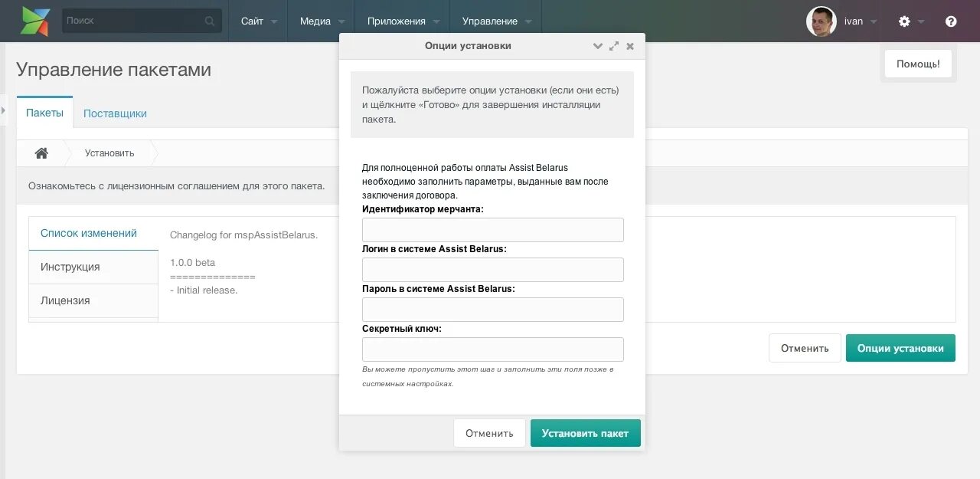Open the Управление menu
980x479 pixels.
click(x=496, y=21)
